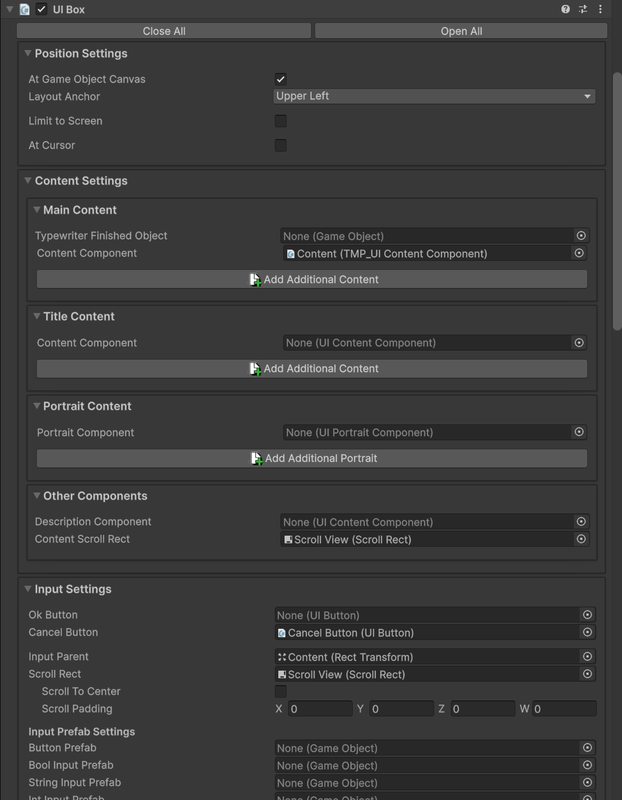Open object picker for Main Content's Content Component
This screenshot has width=622, height=800.
(579, 253)
